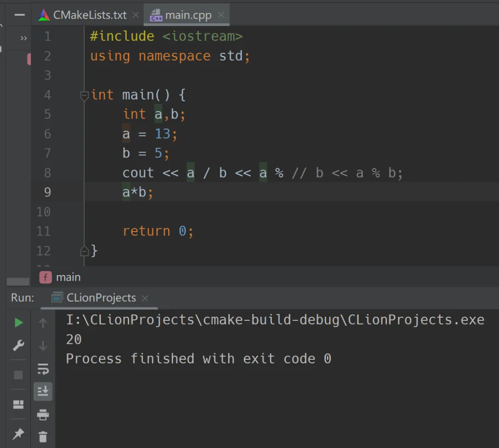Click line number 9 in gutter
Image resolution: width=499 pixels, height=448 pixels.
coord(48,192)
